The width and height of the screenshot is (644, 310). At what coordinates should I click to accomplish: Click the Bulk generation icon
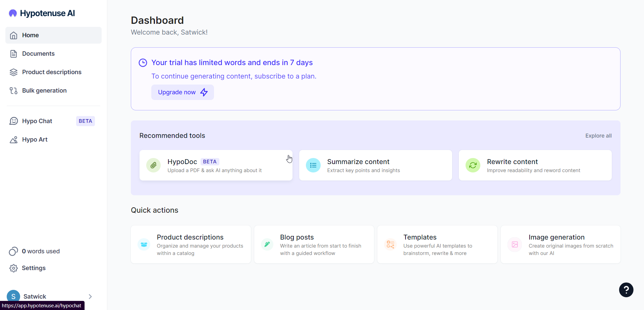pyautogui.click(x=13, y=90)
